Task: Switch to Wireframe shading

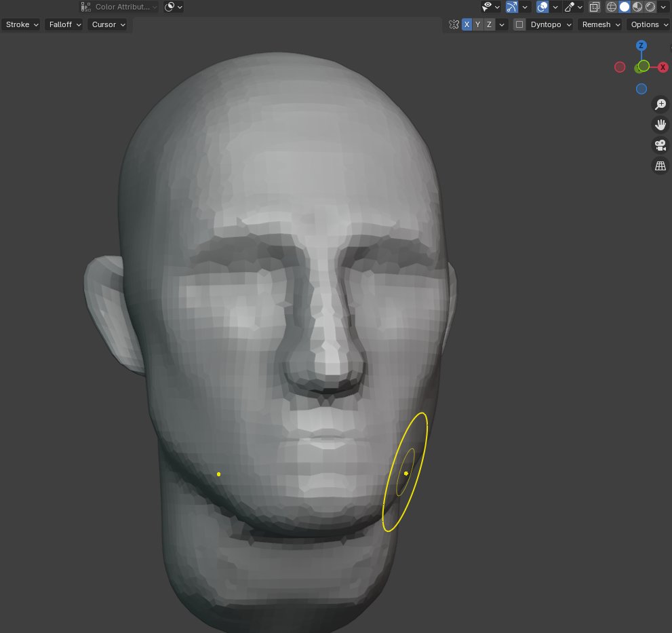Action: [612, 7]
